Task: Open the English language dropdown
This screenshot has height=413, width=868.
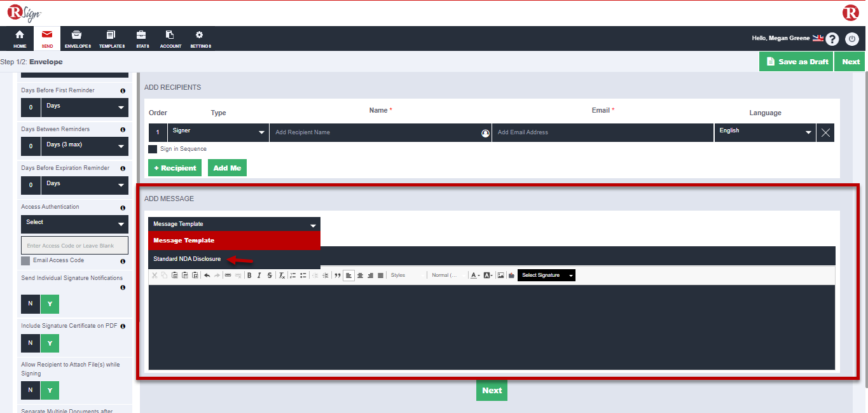Action: [765, 132]
